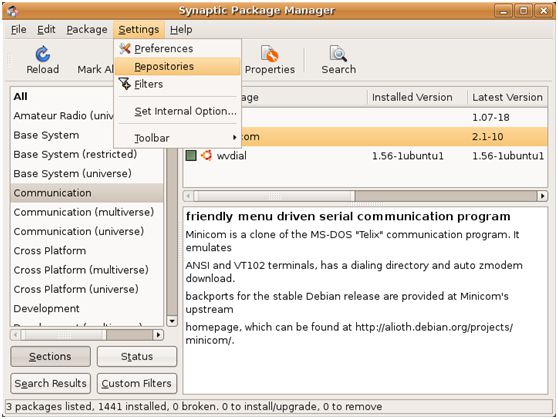Viewport: 558px width, 419px height.
Task: Click the Latest Version column header
Action: [507, 97]
